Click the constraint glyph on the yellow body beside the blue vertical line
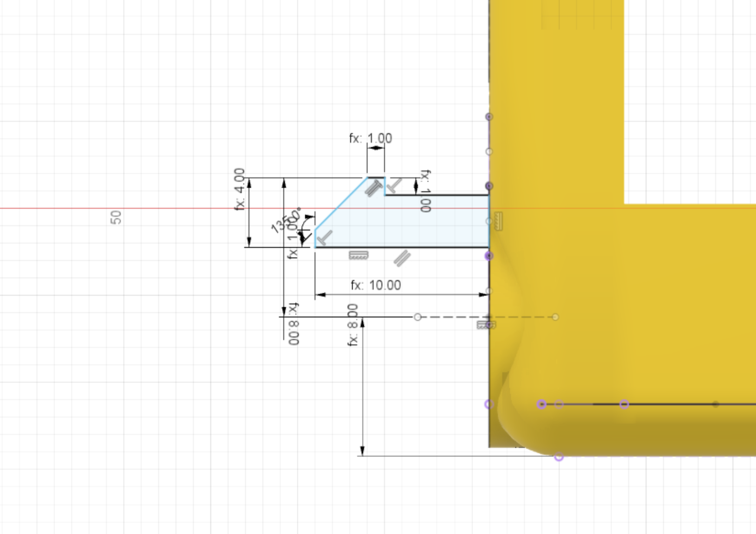The image size is (756, 534). 498,221
